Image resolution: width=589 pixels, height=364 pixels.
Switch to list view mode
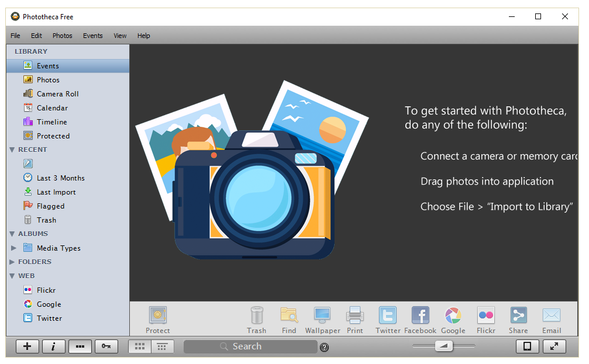click(x=163, y=346)
